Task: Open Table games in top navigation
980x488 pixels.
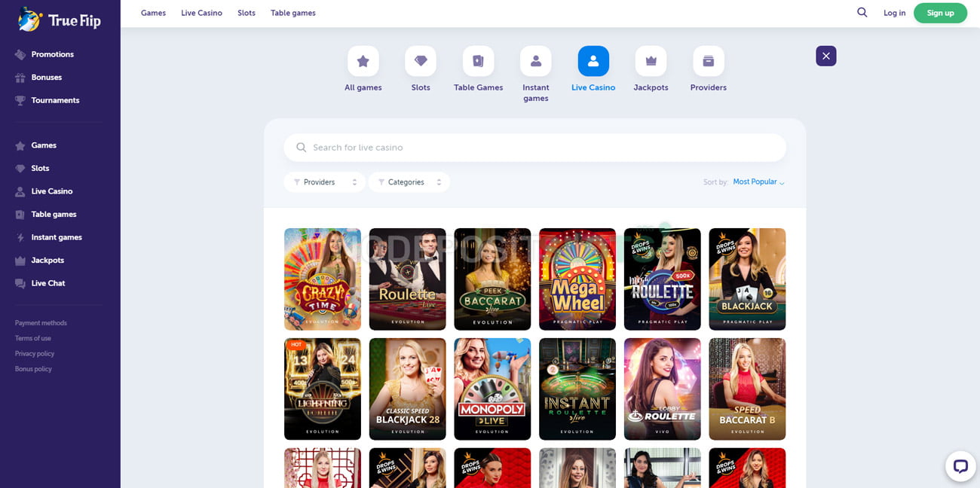Action: 293,13
